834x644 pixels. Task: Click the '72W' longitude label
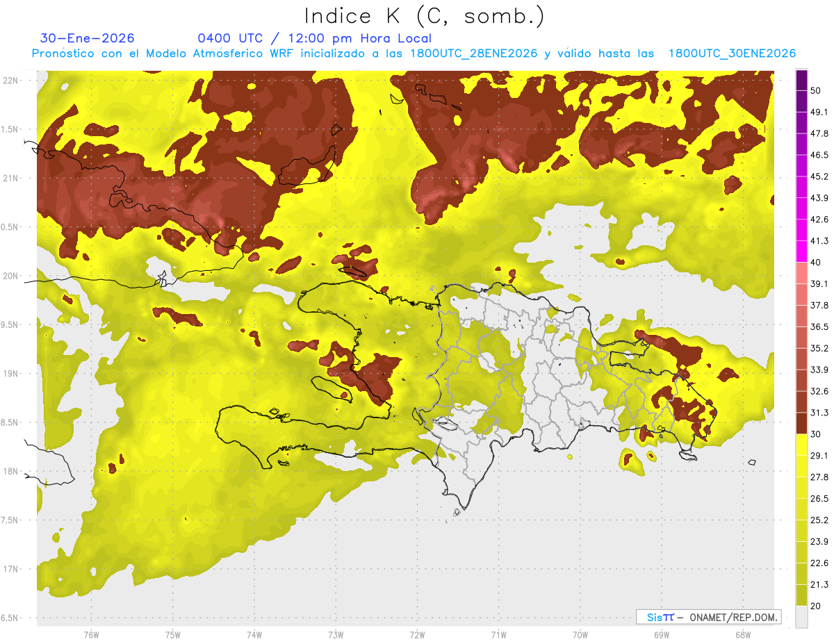[x=417, y=635]
